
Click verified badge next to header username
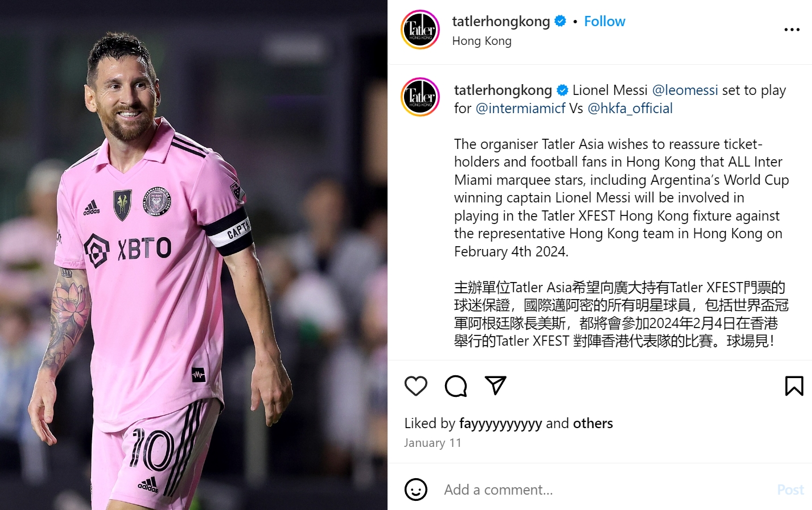(560, 21)
